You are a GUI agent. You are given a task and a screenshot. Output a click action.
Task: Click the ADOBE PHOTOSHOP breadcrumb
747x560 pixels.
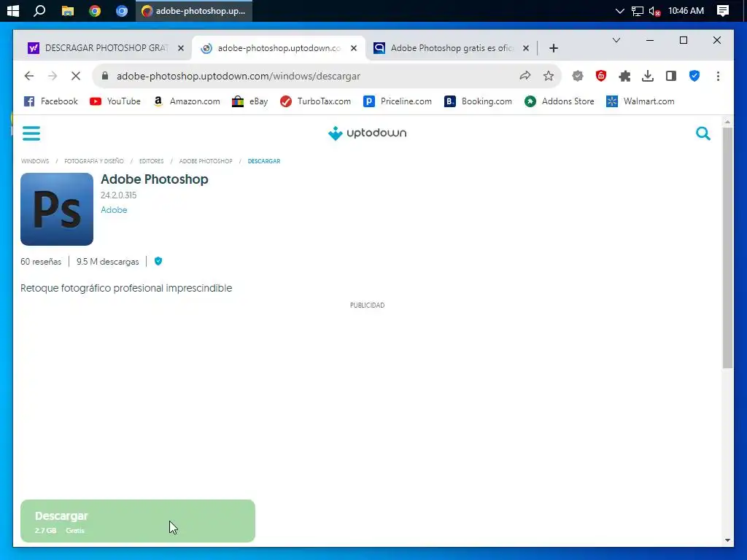click(x=206, y=161)
